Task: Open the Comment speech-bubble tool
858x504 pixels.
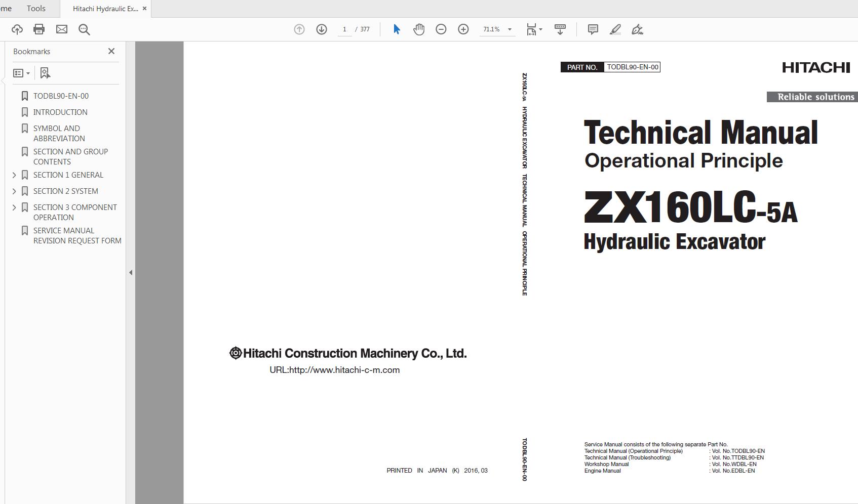Action: [x=592, y=29]
